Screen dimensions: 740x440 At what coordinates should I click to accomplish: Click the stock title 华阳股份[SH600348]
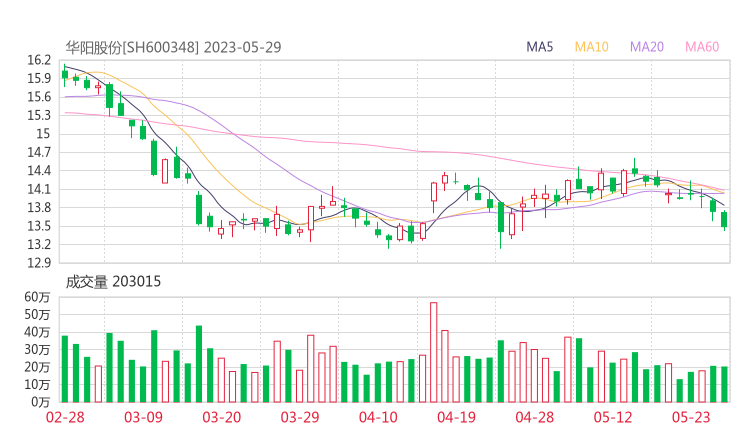pos(132,47)
